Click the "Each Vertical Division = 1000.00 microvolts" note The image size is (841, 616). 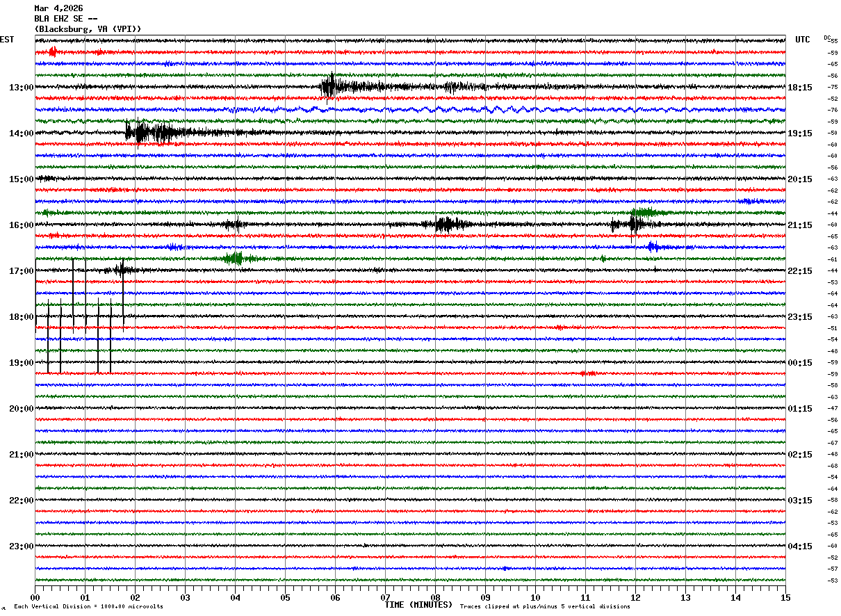click(88, 606)
